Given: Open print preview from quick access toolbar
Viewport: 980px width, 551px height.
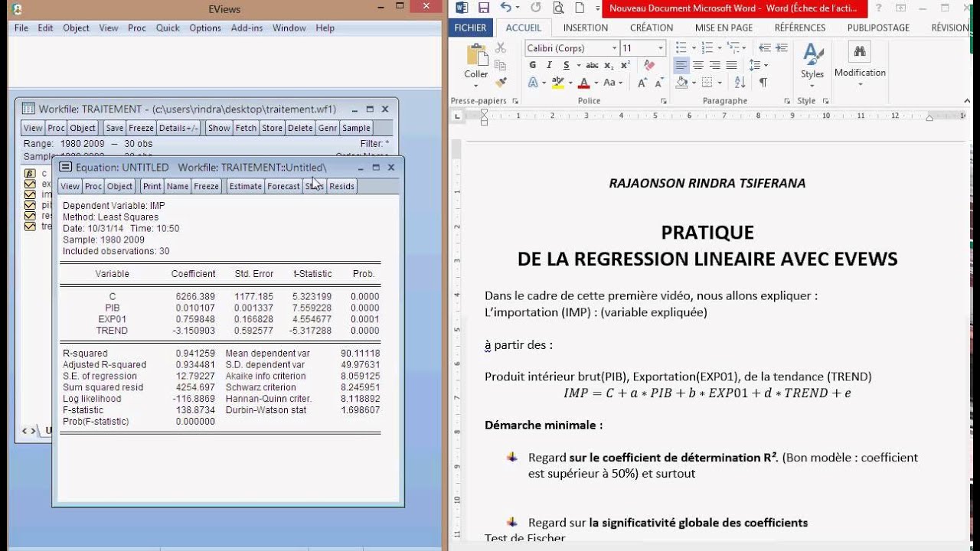Looking at the screenshot, I should [x=558, y=8].
